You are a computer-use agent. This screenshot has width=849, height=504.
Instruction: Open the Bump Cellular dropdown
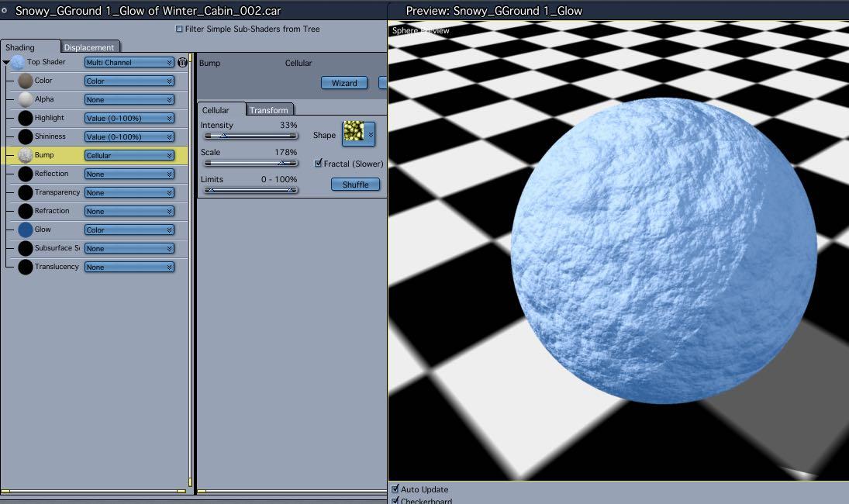129,155
